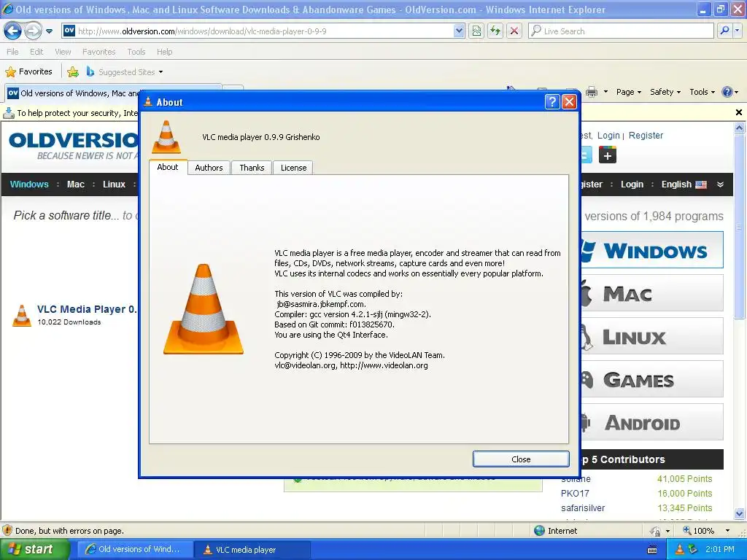
Task: Click the IE Back navigation arrow
Action: click(13, 31)
